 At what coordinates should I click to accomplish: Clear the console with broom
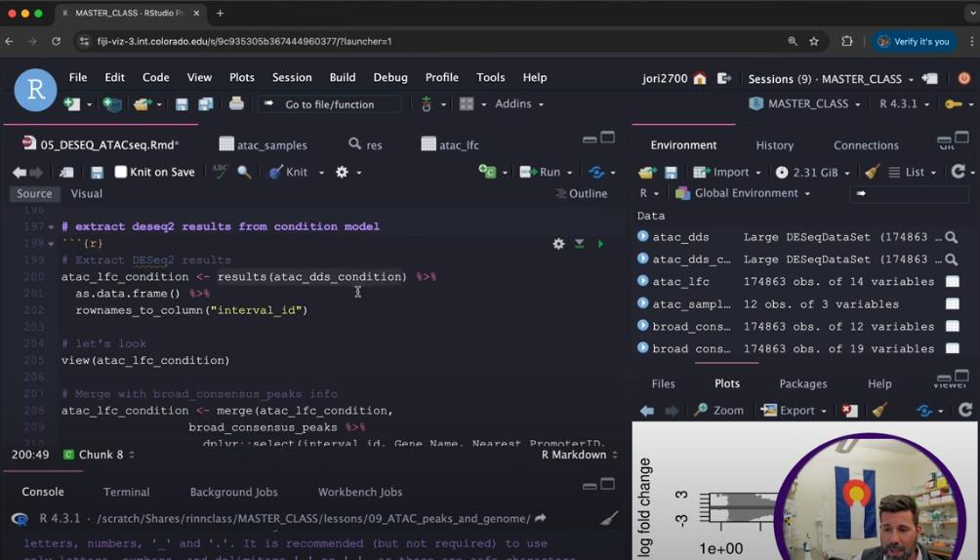[609, 518]
